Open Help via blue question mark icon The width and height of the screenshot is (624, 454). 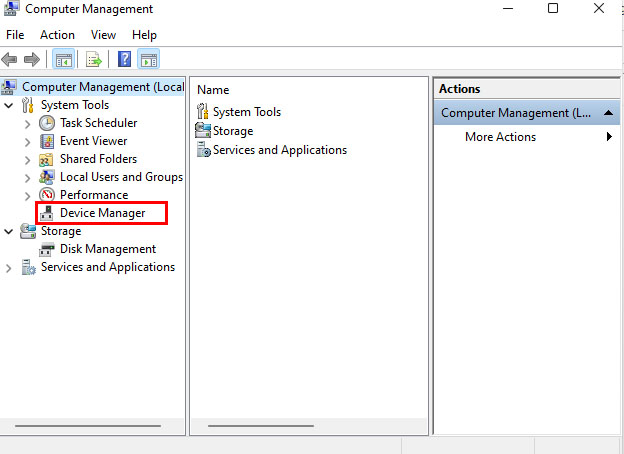[125, 59]
